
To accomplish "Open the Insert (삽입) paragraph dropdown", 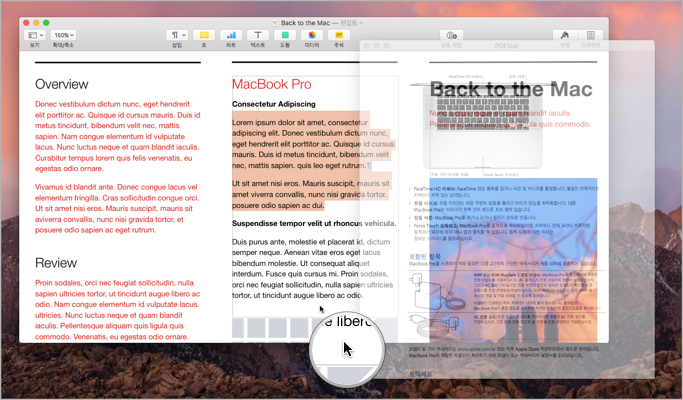I will click(177, 35).
